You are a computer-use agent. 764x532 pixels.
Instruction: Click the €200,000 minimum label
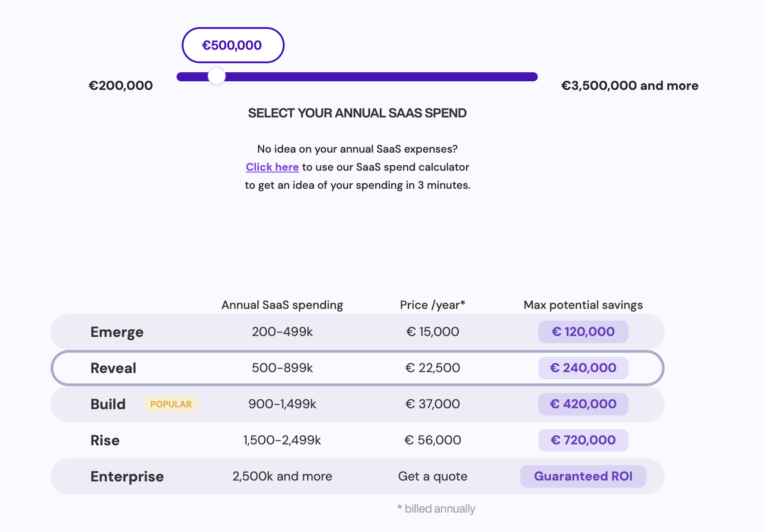click(121, 85)
